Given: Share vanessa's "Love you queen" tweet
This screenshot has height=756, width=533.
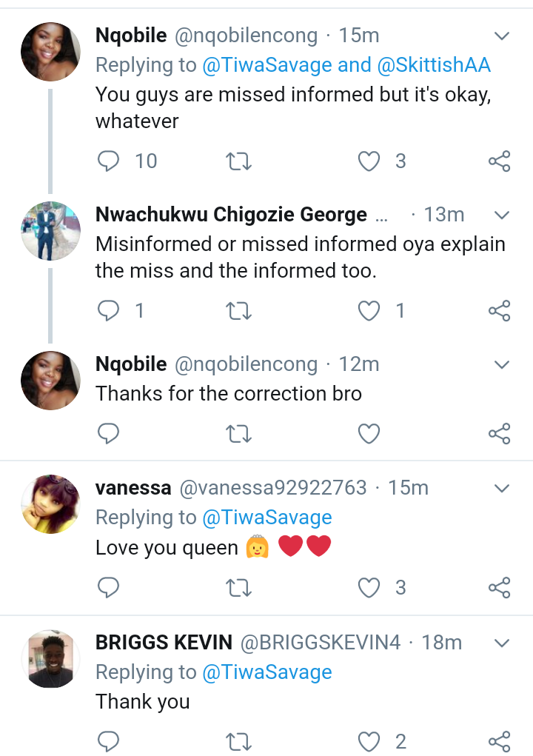Looking at the screenshot, I should click(500, 588).
